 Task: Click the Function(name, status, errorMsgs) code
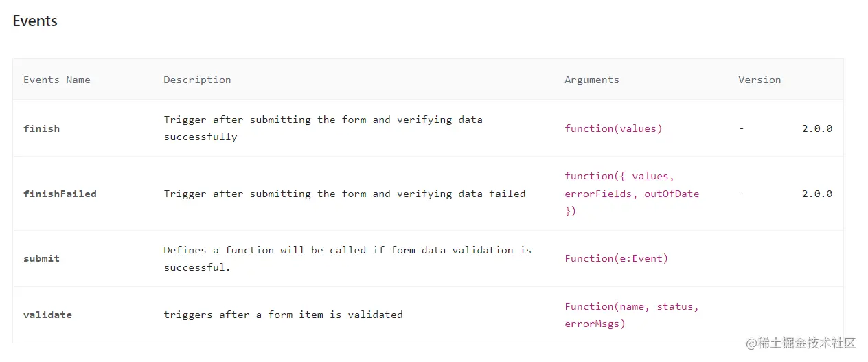click(632, 315)
